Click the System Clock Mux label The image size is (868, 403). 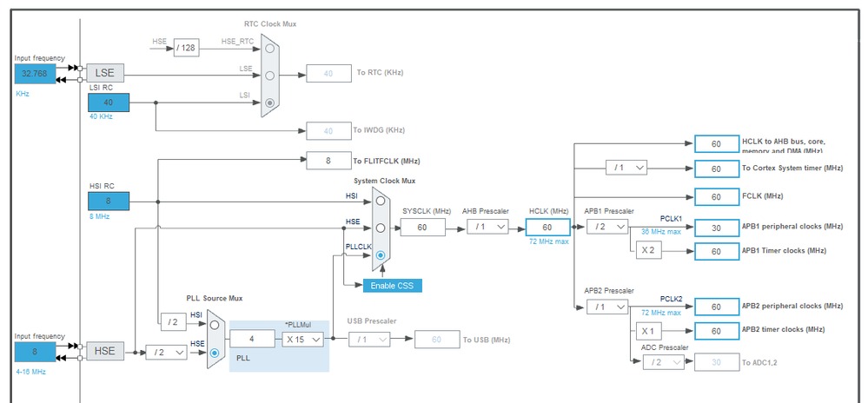coord(385,181)
